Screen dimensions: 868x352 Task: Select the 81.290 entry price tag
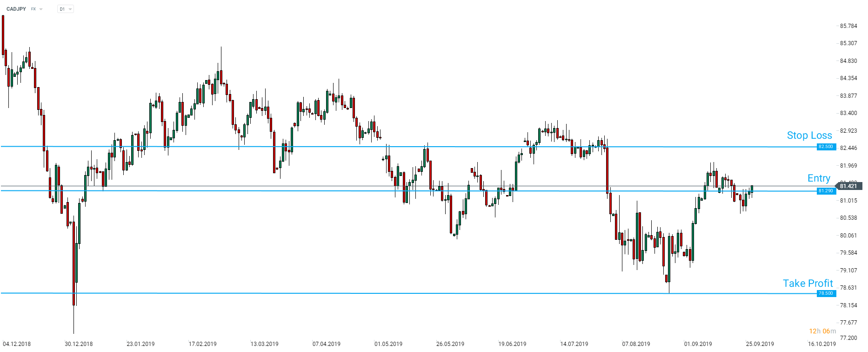826,191
